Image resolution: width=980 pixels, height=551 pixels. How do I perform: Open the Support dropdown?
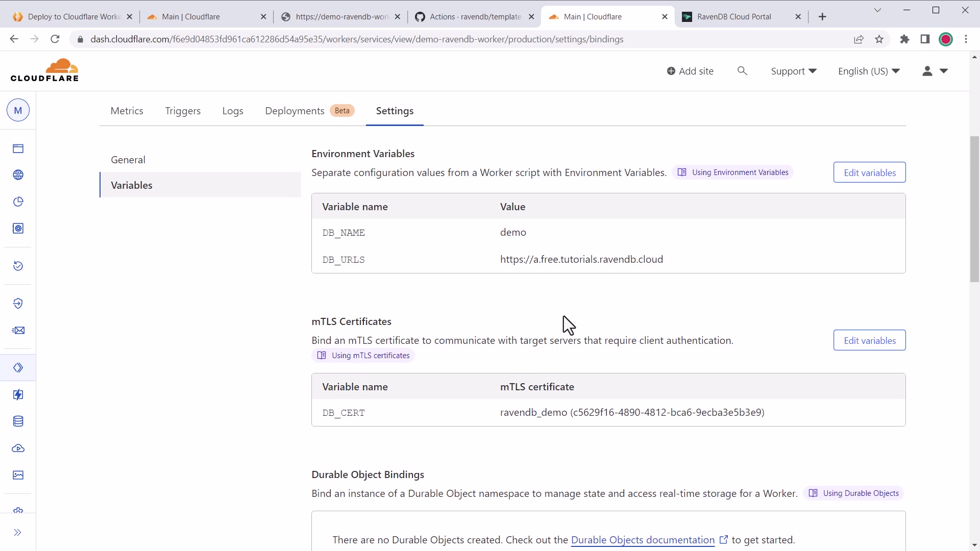pos(794,71)
